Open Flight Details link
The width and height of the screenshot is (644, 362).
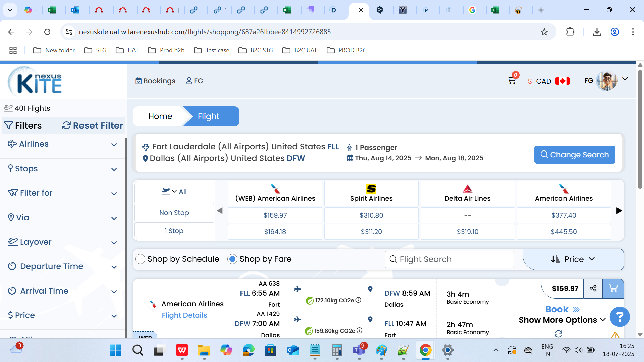click(184, 315)
